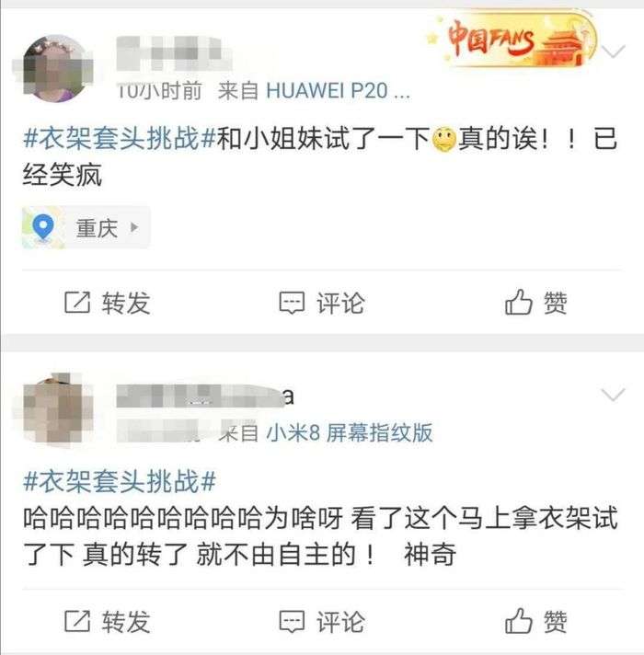Tap 评论 text under the second post
Viewport: 644px width, 655px height.
[x=340, y=622]
